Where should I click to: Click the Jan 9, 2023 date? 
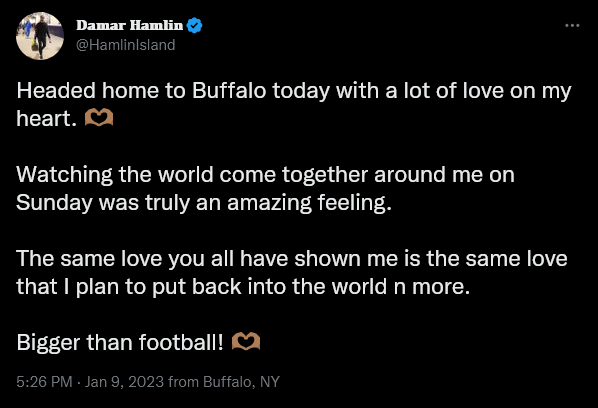pyautogui.click(x=124, y=382)
